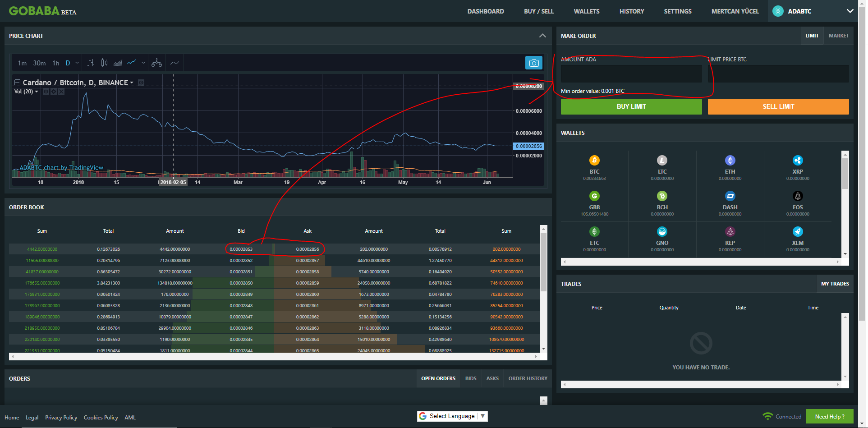
Task: Switch chart interval to 1h
Action: coord(56,63)
